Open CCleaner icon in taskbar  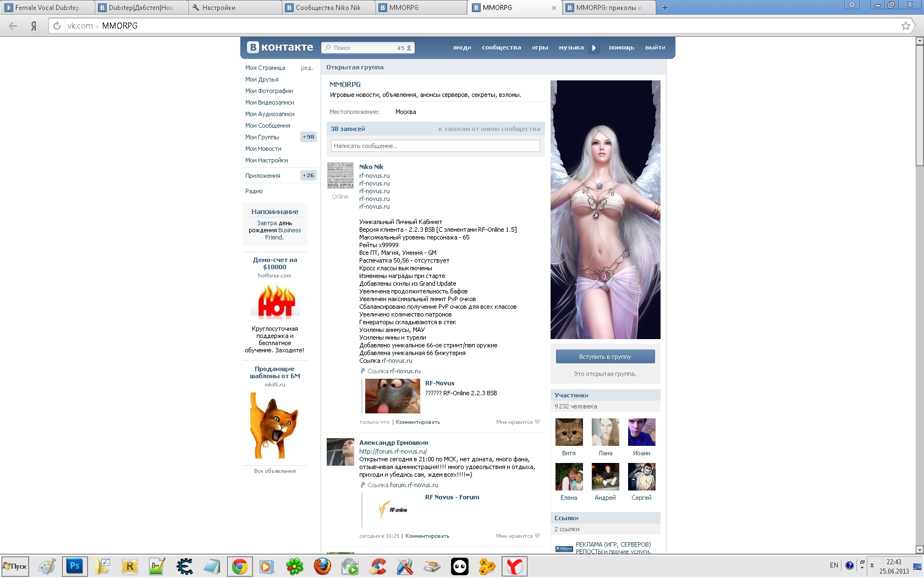click(377, 566)
